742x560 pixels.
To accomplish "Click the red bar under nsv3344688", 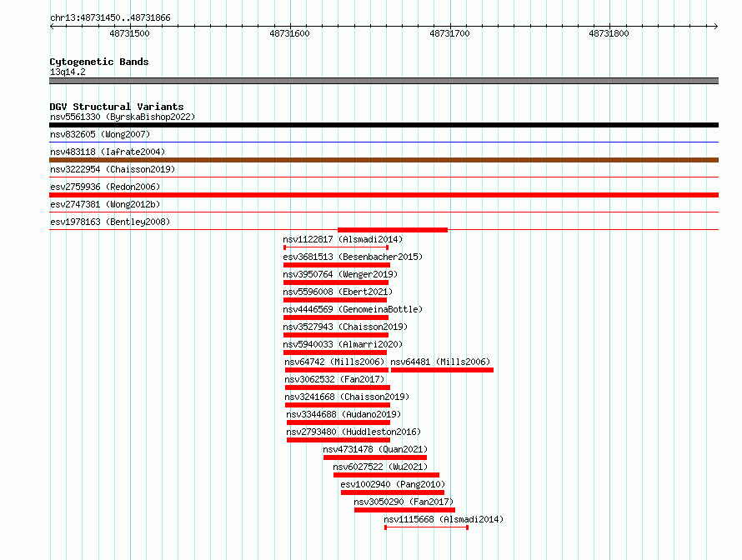I will (x=338, y=422).
